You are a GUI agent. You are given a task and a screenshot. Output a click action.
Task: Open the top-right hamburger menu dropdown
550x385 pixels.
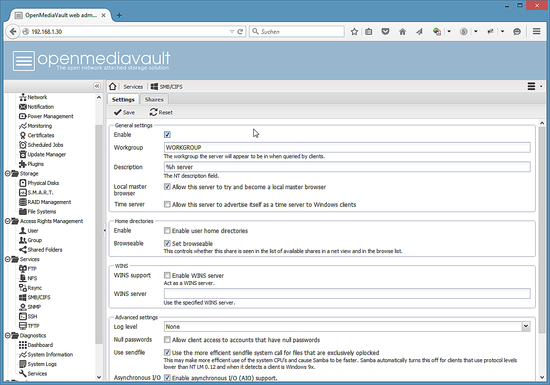click(535, 86)
